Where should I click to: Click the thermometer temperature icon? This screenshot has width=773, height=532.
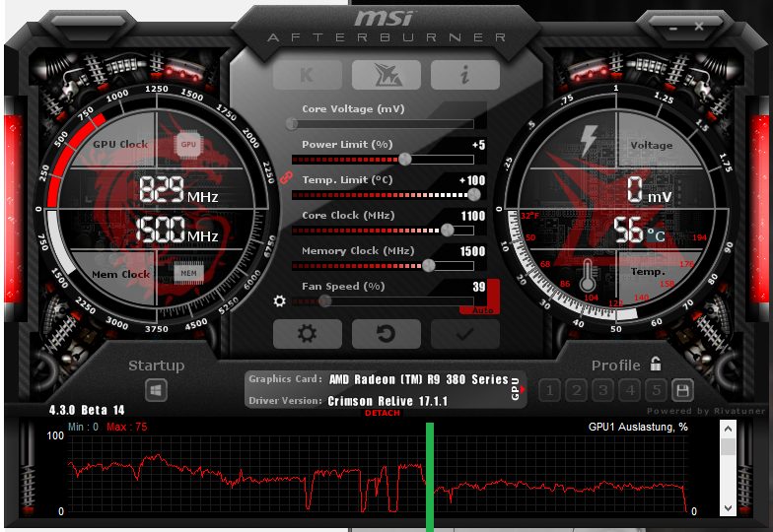(x=587, y=275)
